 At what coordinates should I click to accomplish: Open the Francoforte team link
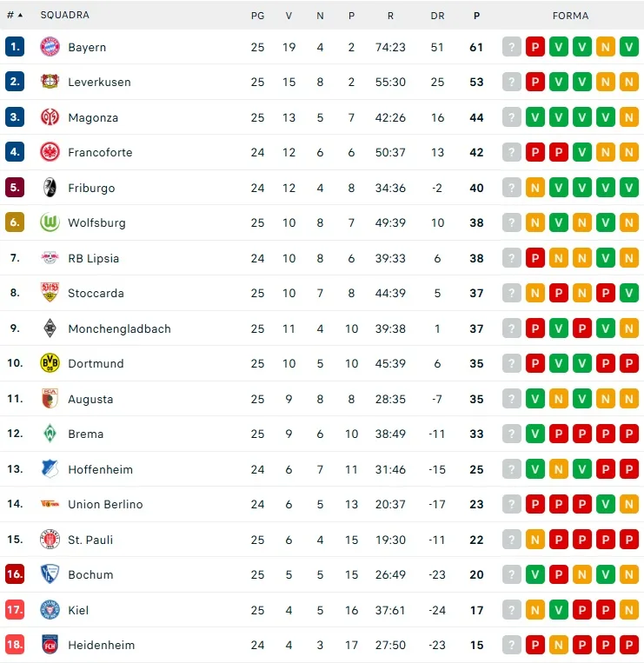100,152
